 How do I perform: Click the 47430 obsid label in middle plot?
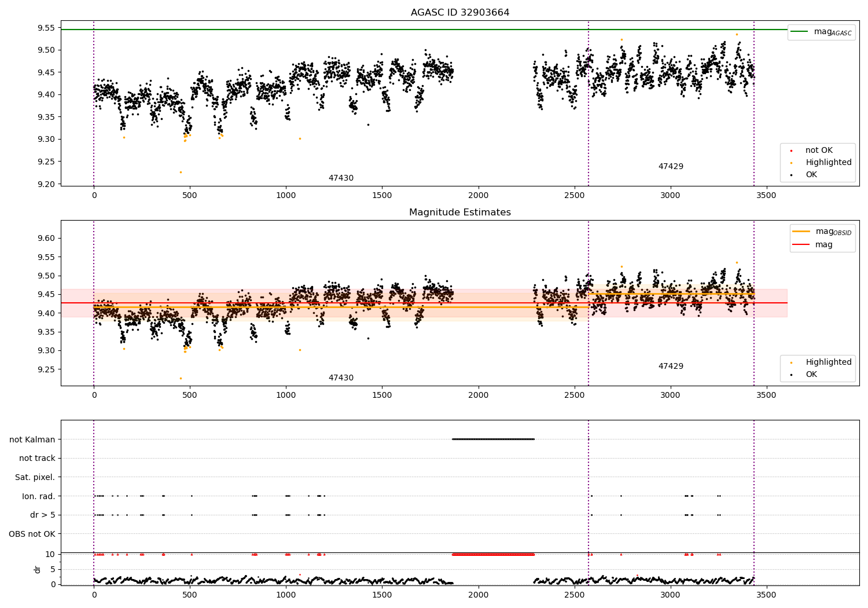click(341, 378)
